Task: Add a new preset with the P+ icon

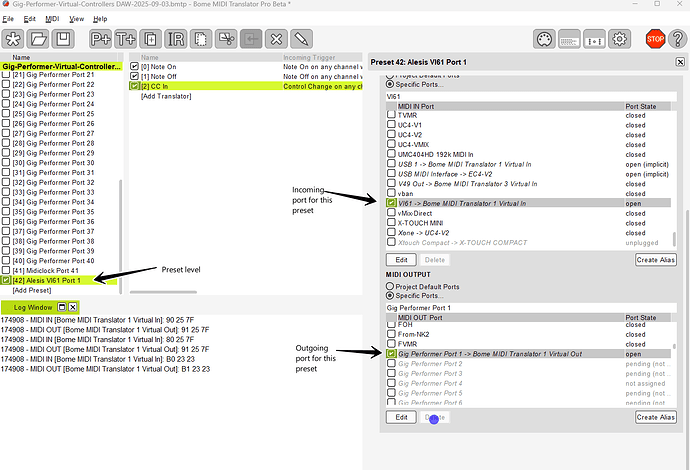Action: (x=100, y=39)
